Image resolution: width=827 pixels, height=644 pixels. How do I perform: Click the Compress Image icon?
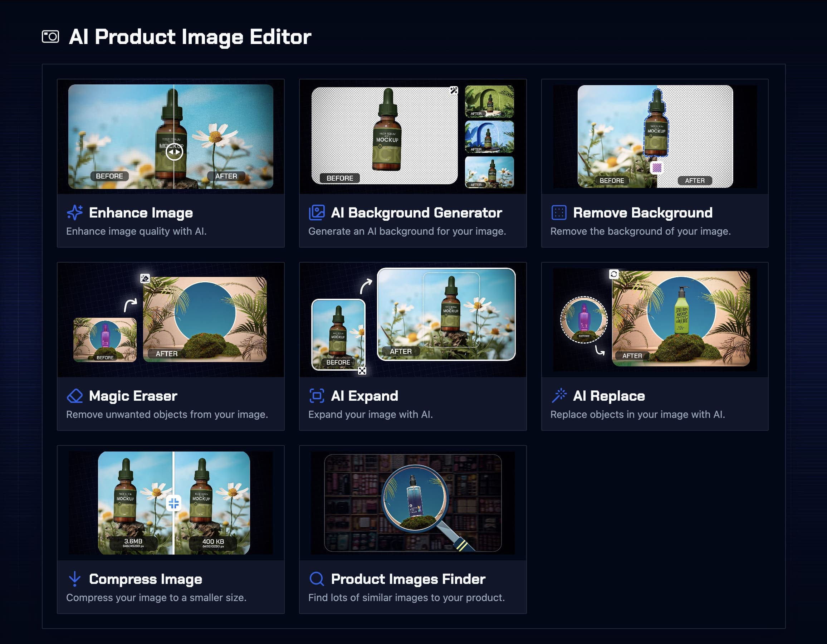[74, 578]
